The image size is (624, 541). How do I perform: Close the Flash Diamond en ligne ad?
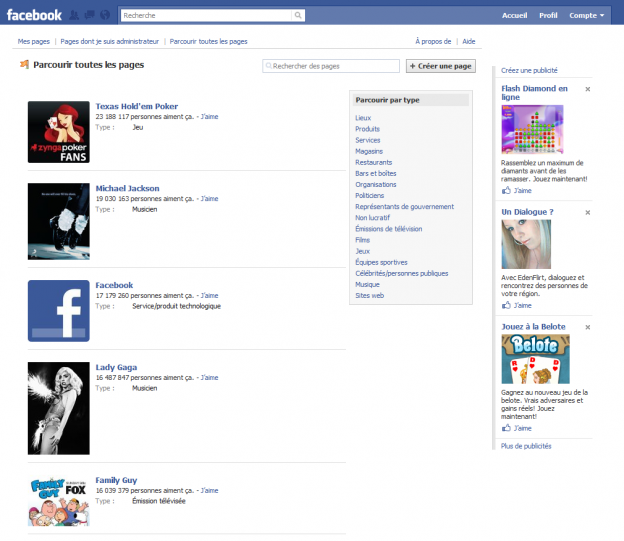[587, 89]
